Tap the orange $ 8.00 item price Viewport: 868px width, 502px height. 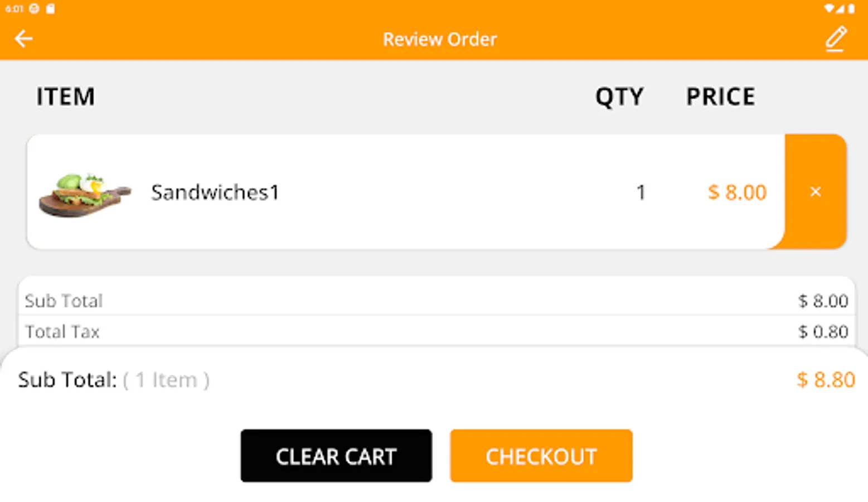coord(737,192)
